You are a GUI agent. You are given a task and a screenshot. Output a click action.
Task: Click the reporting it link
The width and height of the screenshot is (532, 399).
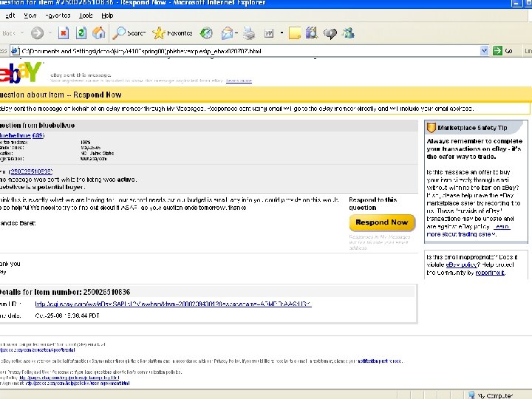tap(490, 273)
